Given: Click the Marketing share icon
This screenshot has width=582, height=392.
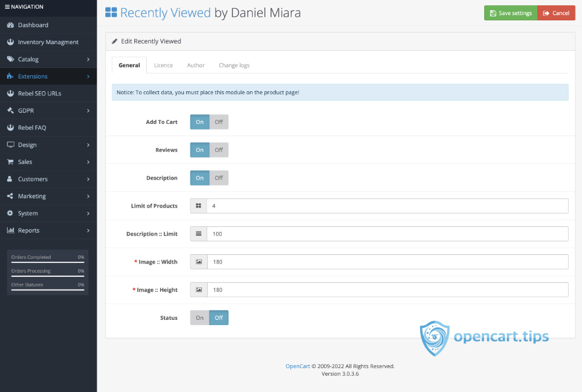Looking at the screenshot, I should (x=10, y=196).
